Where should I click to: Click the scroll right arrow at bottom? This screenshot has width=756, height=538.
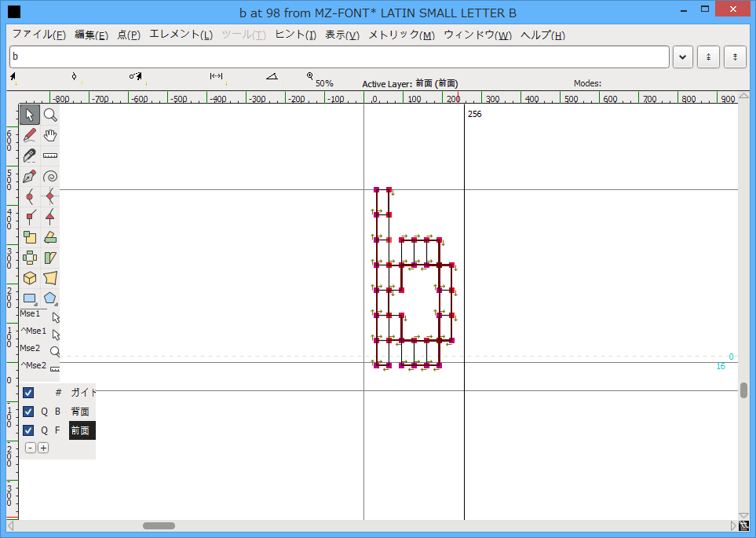tap(734, 525)
